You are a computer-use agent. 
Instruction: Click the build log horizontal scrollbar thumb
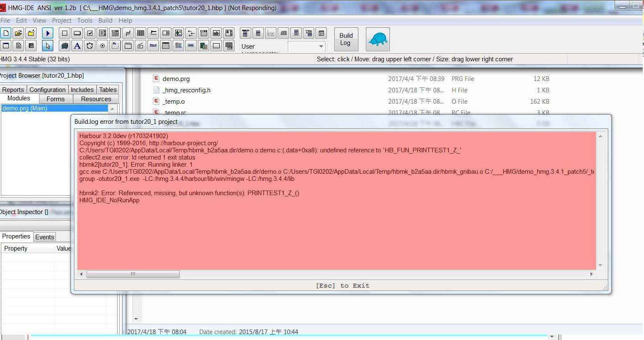tap(133, 274)
